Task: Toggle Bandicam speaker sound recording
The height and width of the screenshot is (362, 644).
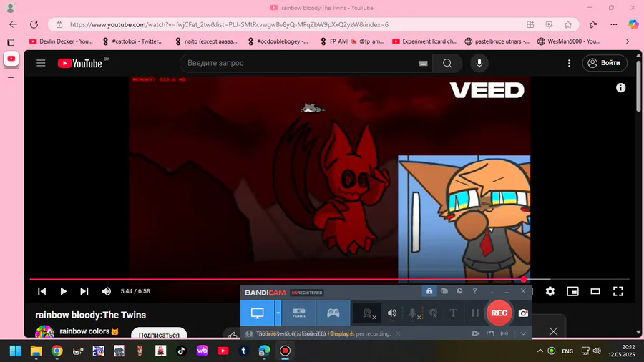Action: coord(392,313)
